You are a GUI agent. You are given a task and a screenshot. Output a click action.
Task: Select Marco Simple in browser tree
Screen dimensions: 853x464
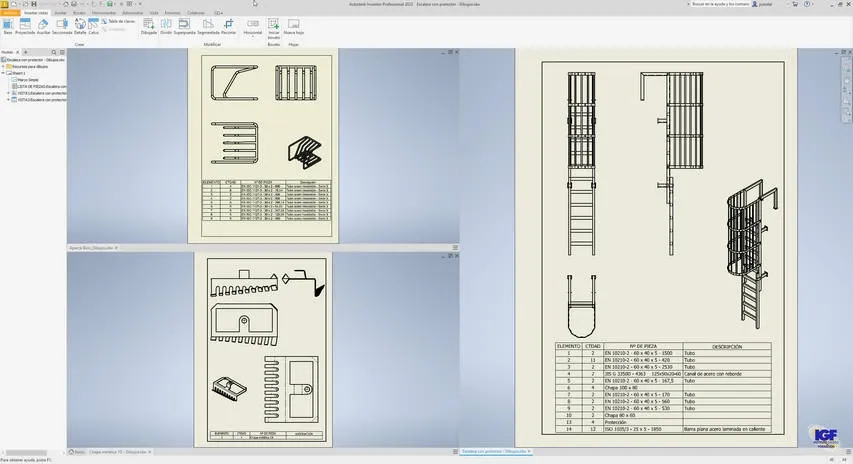pyautogui.click(x=27, y=79)
